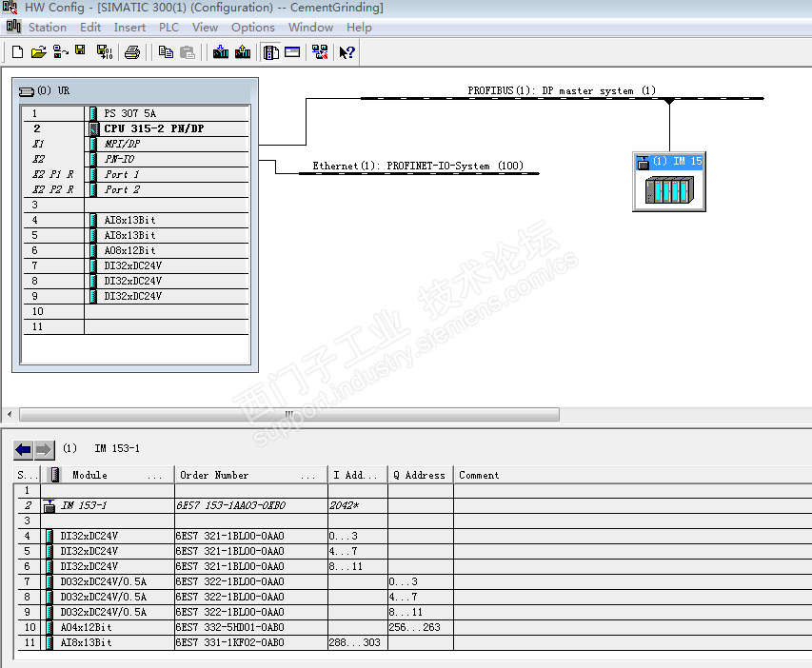Select the AI8x13Bit row in slot 11 table

(x=413, y=642)
